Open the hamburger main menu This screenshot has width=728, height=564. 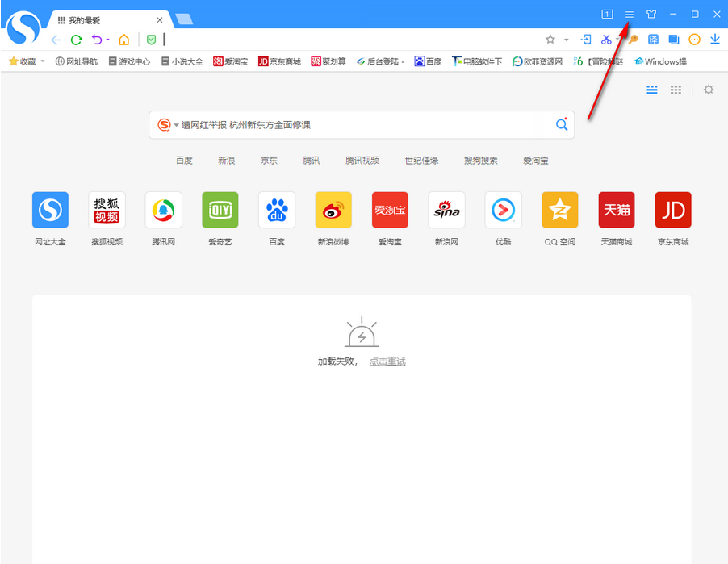point(629,15)
